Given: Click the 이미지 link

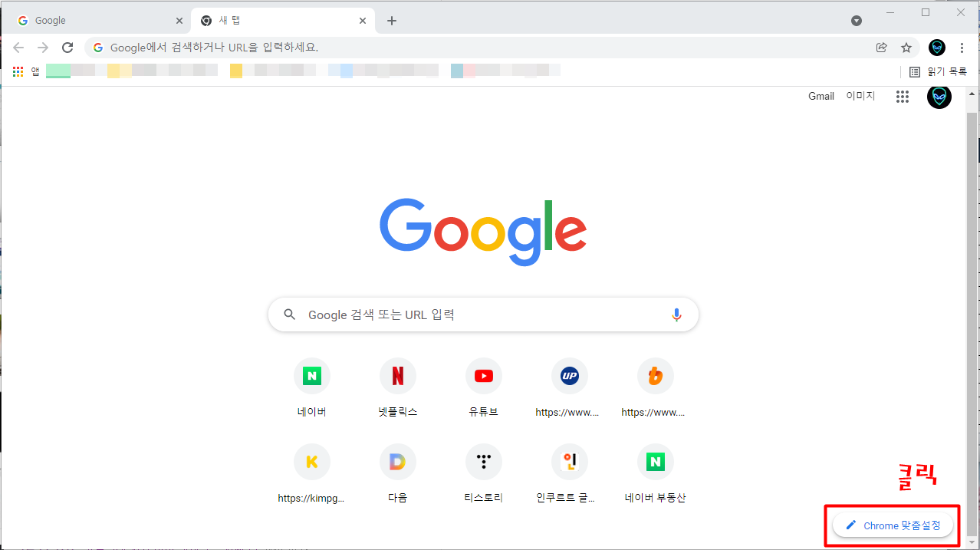Looking at the screenshot, I should coord(860,97).
